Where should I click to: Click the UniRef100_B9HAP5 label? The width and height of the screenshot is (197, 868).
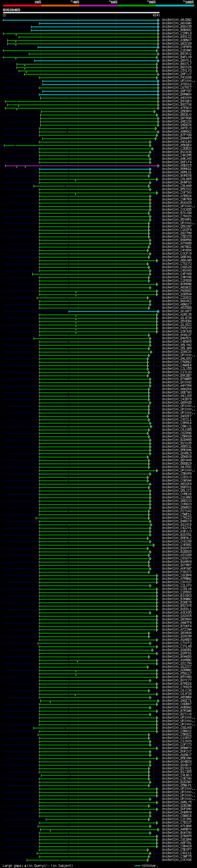pos(177,139)
